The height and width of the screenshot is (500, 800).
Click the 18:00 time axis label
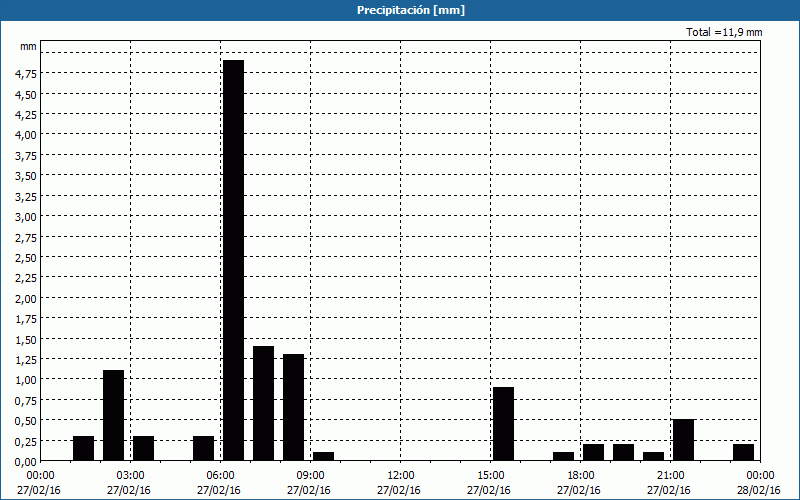coord(580,476)
